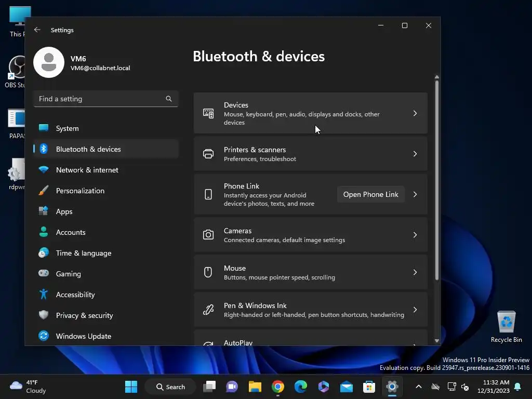Viewport: 532px width, 399px height.
Task: Click the Gaming controller icon
Action: (x=44, y=273)
